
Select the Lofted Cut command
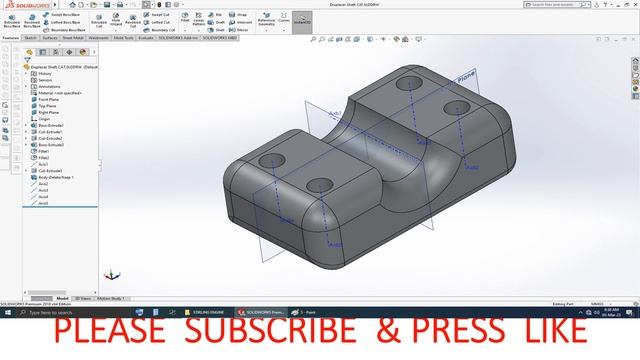pos(157,22)
